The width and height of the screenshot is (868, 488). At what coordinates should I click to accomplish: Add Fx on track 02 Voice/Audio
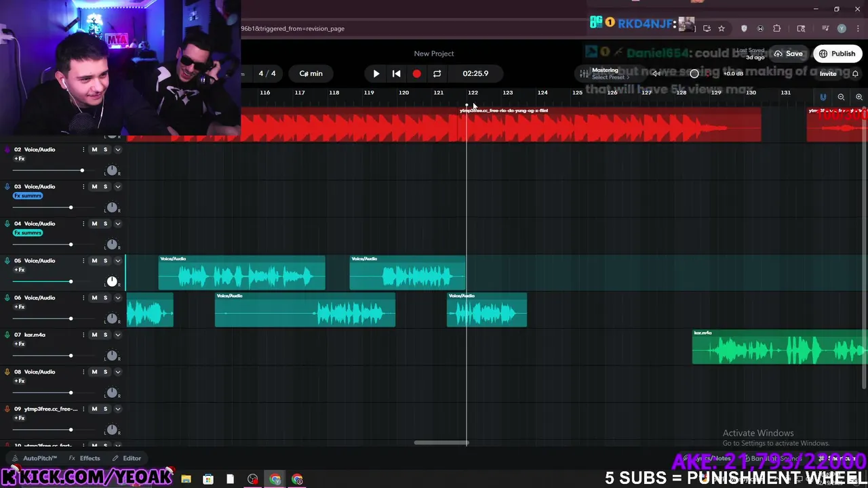click(x=20, y=159)
